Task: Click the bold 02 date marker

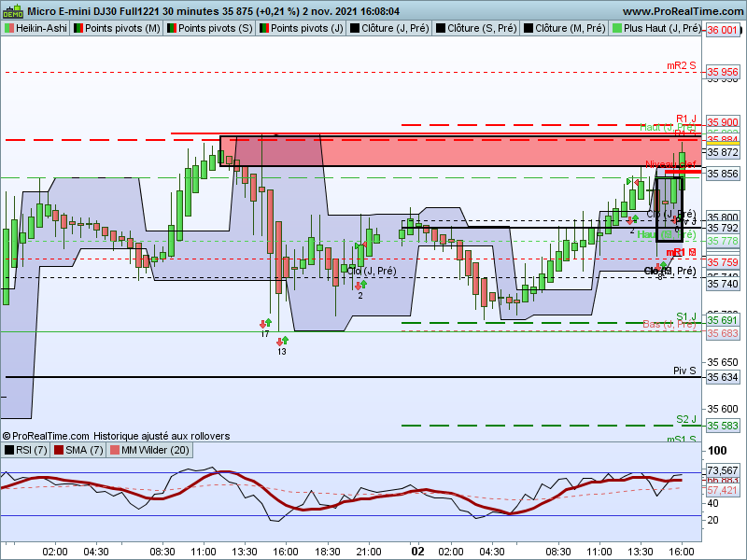Action: click(x=417, y=552)
